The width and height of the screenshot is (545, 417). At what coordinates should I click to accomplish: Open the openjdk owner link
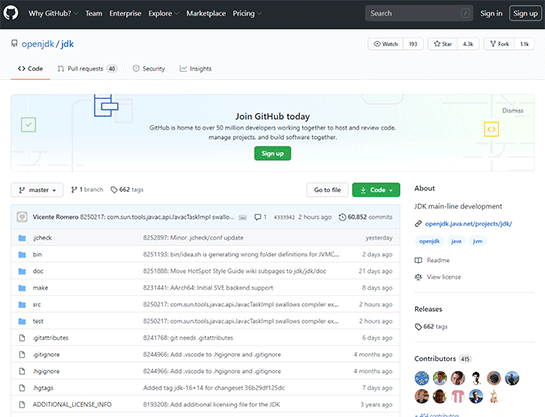coord(38,44)
